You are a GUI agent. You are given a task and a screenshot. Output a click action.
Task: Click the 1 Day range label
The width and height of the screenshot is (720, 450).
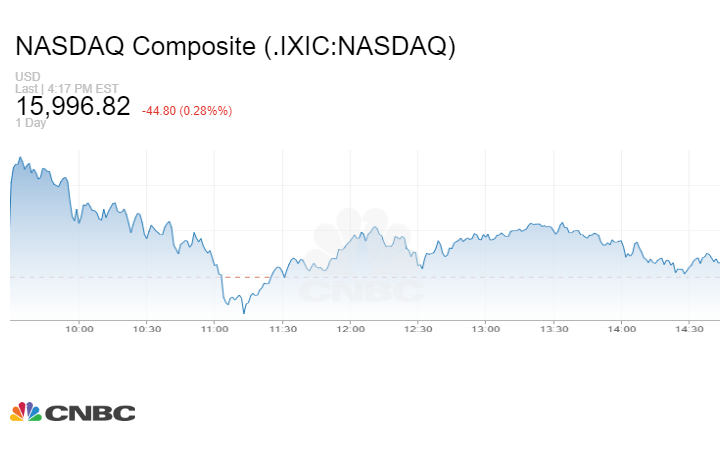[32, 123]
